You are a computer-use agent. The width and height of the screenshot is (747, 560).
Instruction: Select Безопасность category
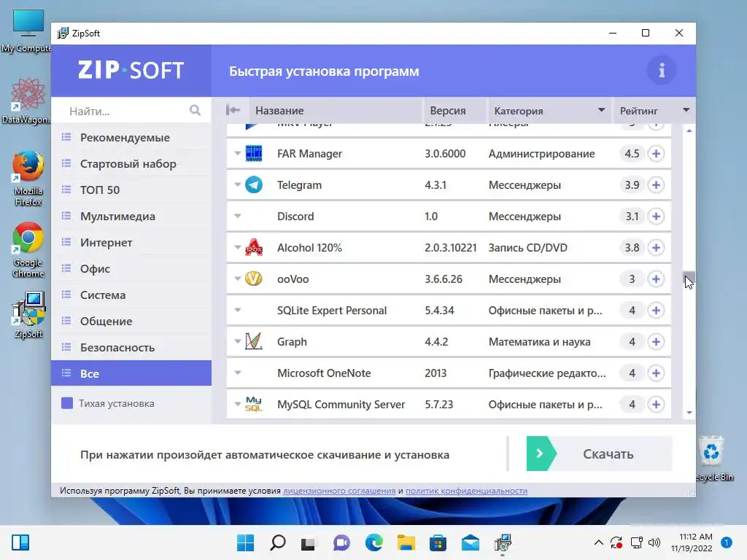(131, 347)
